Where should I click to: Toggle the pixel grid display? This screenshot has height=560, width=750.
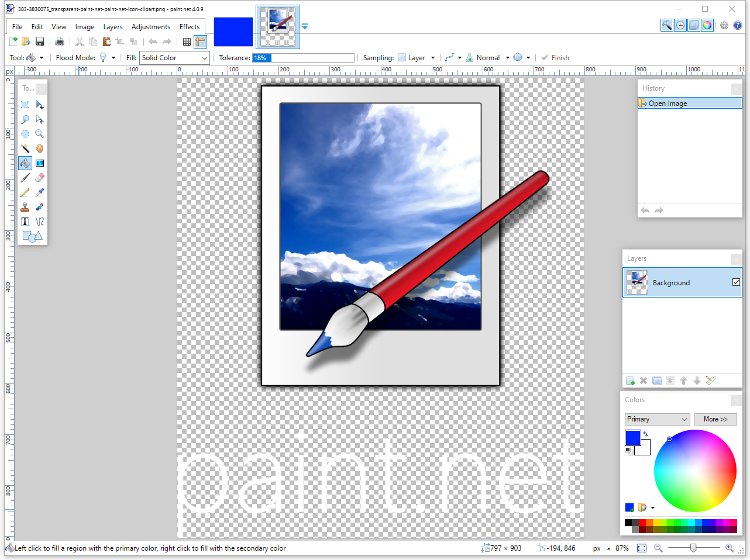coord(186,42)
